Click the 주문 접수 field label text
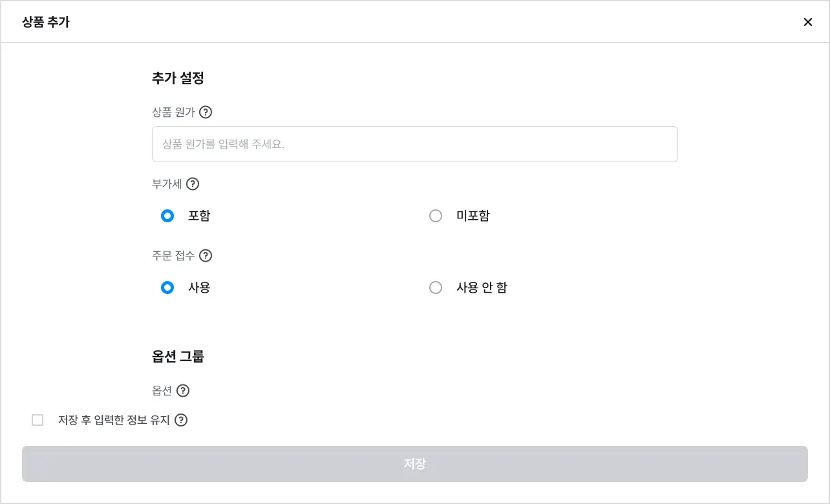The image size is (830, 504). tap(173, 256)
